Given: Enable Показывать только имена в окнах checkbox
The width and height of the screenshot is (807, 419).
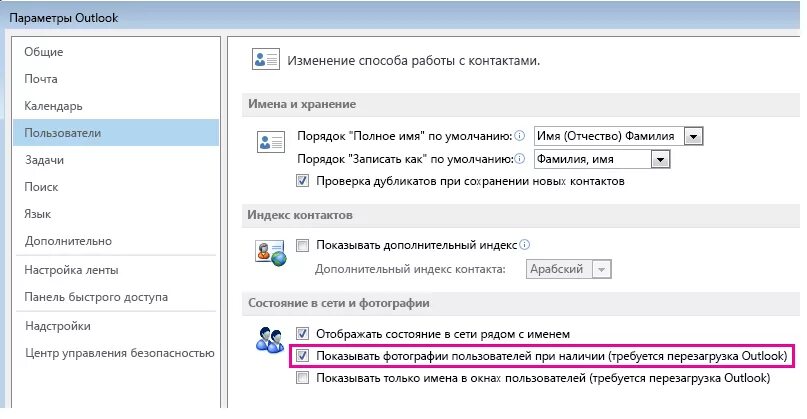Looking at the screenshot, I should 303,378.
